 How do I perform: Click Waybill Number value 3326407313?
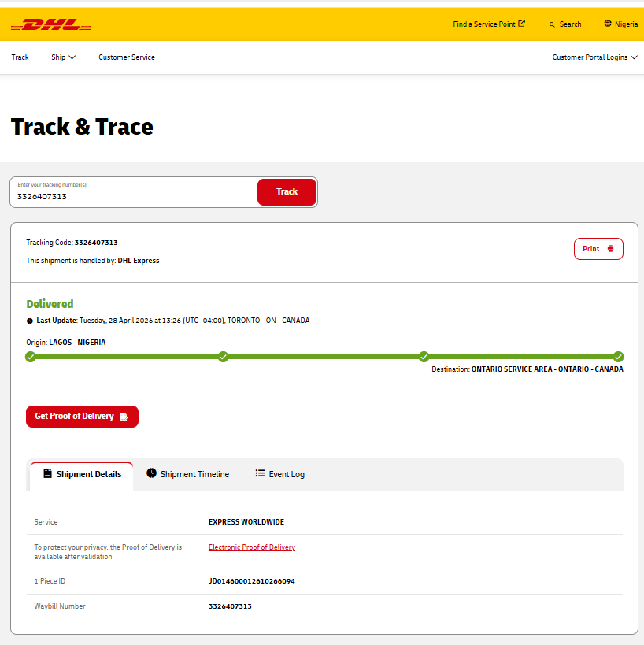[230, 606]
